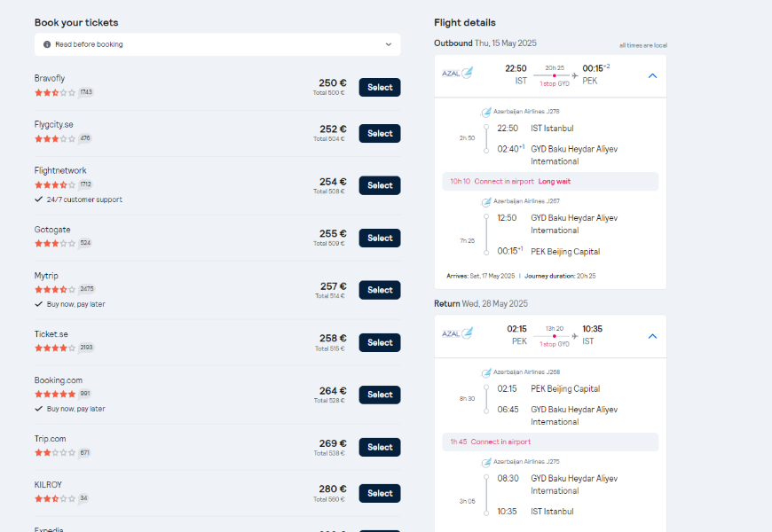Click the AZAL logo on return flight
The height and width of the screenshot is (532, 772).
pos(457,333)
